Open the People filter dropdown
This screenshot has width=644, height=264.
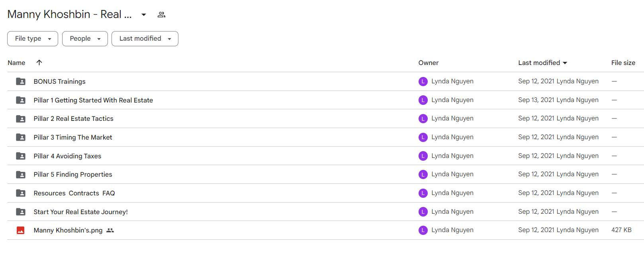click(85, 39)
